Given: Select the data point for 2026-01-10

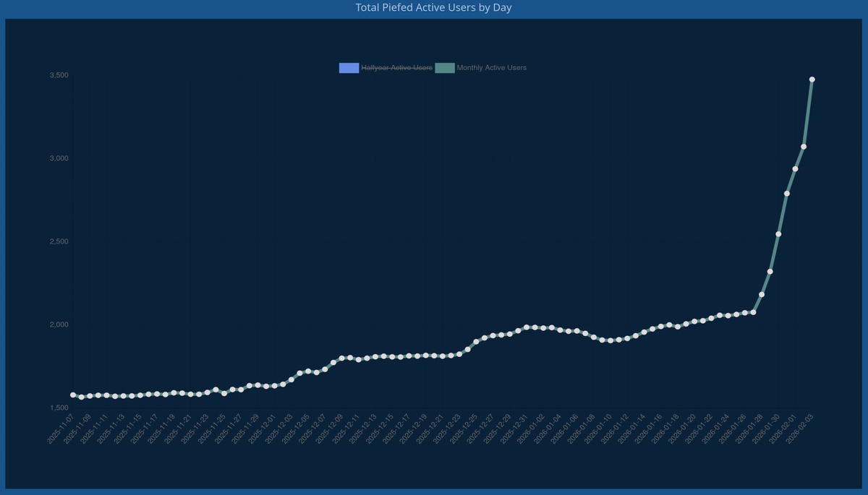Looking at the screenshot, I should pyautogui.click(x=610, y=340).
